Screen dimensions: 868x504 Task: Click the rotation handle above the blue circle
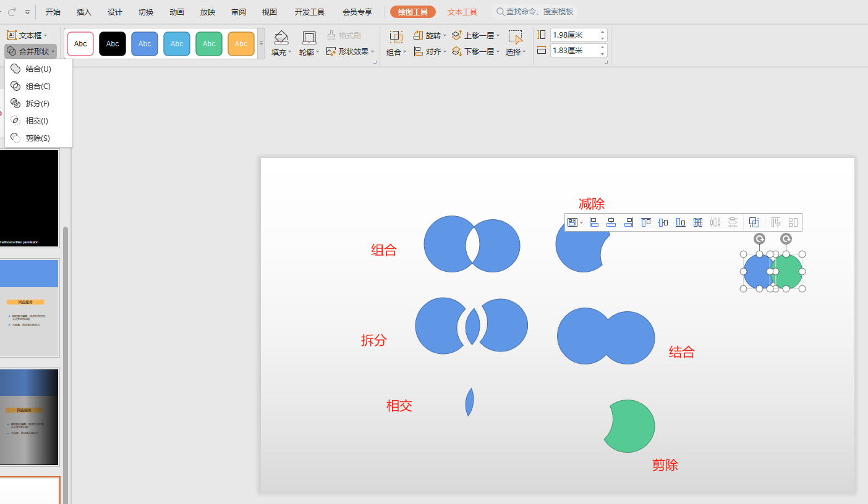coord(760,239)
